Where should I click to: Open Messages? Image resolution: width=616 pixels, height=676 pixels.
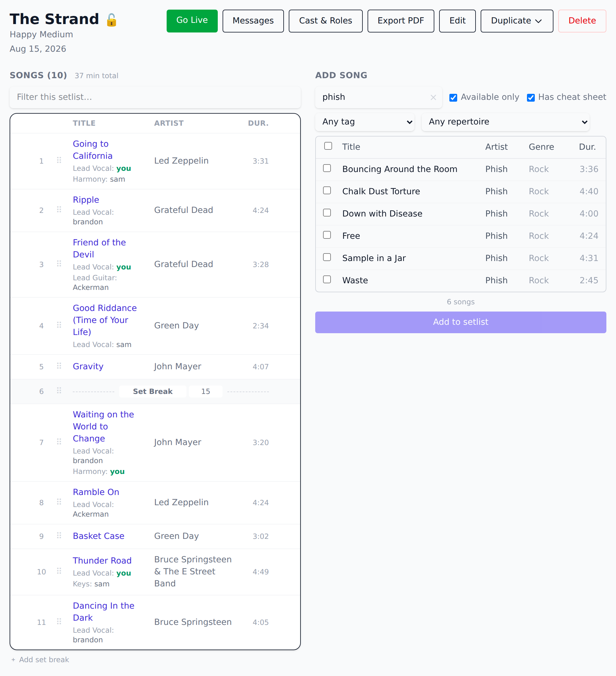coord(253,21)
